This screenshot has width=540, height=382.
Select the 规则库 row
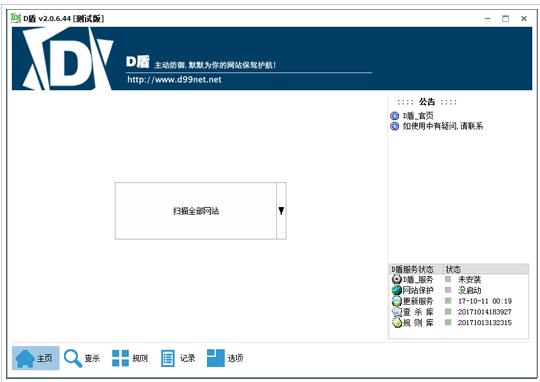[458, 322]
